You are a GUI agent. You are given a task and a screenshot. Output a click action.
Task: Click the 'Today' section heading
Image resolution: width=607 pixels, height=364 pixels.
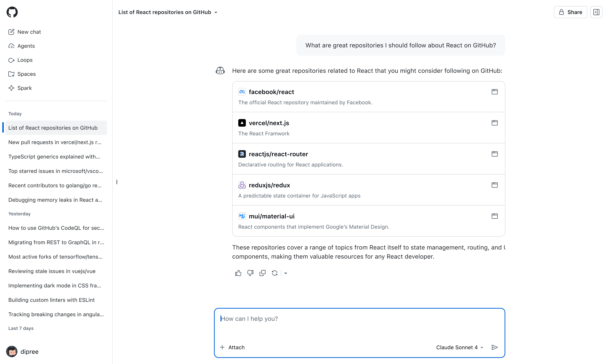click(x=15, y=114)
